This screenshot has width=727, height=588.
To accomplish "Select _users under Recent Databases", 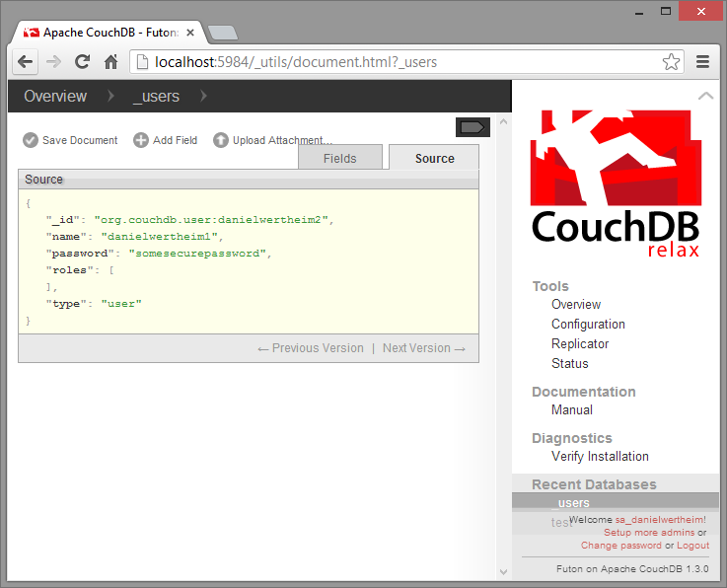I will [x=616, y=502].
